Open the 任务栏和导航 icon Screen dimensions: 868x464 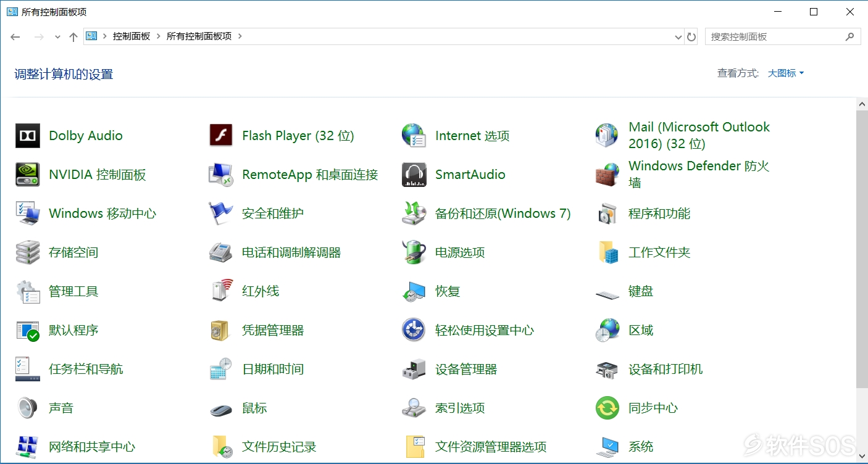point(27,369)
